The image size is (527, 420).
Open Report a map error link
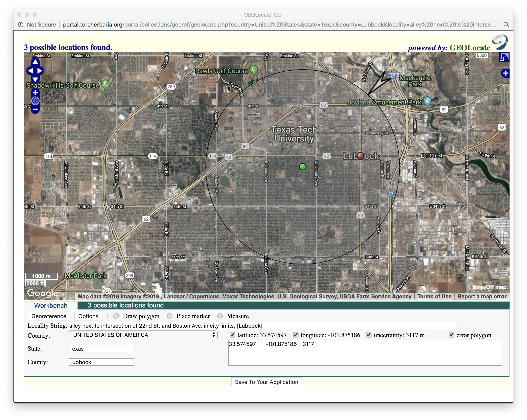(x=482, y=296)
